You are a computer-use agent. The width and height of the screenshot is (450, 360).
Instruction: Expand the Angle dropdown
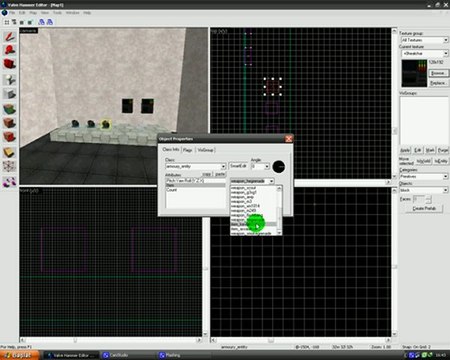267,166
